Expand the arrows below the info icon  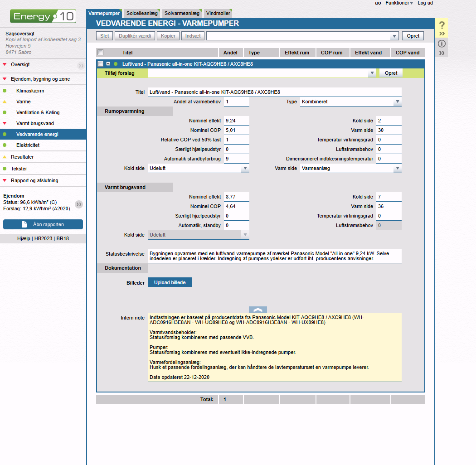pyautogui.click(x=442, y=53)
